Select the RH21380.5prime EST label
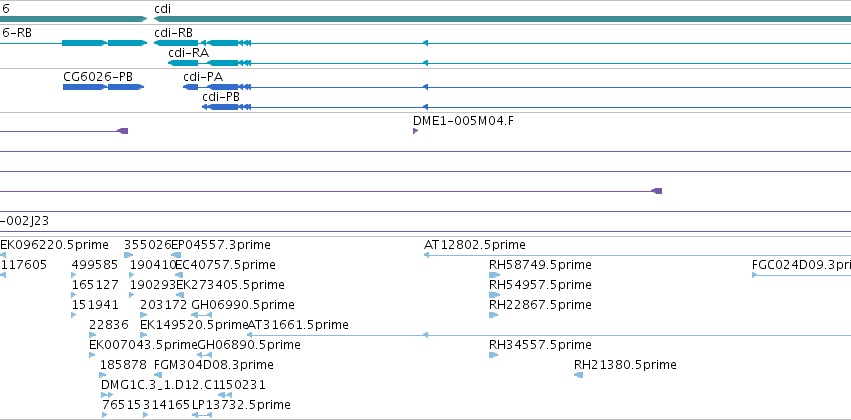Screen dimensions: 851x420 (x=625, y=365)
